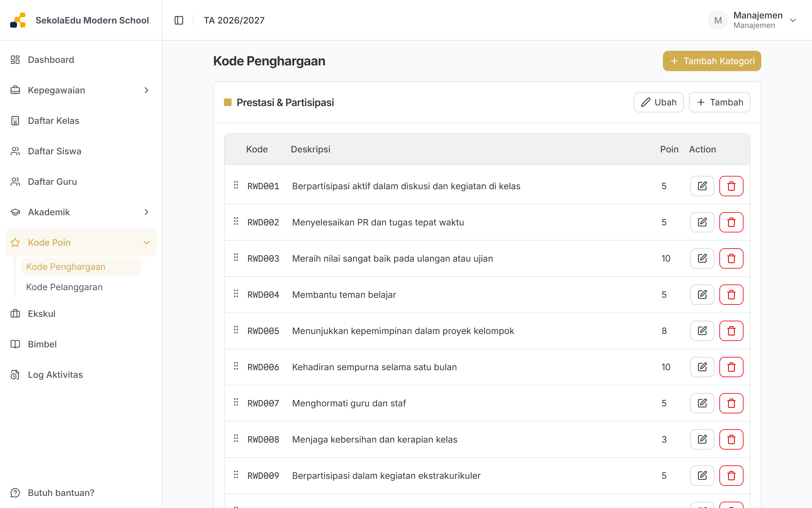Edit the RWD002 row
812x508 pixels.
pyautogui.click(x=702, y=222)
